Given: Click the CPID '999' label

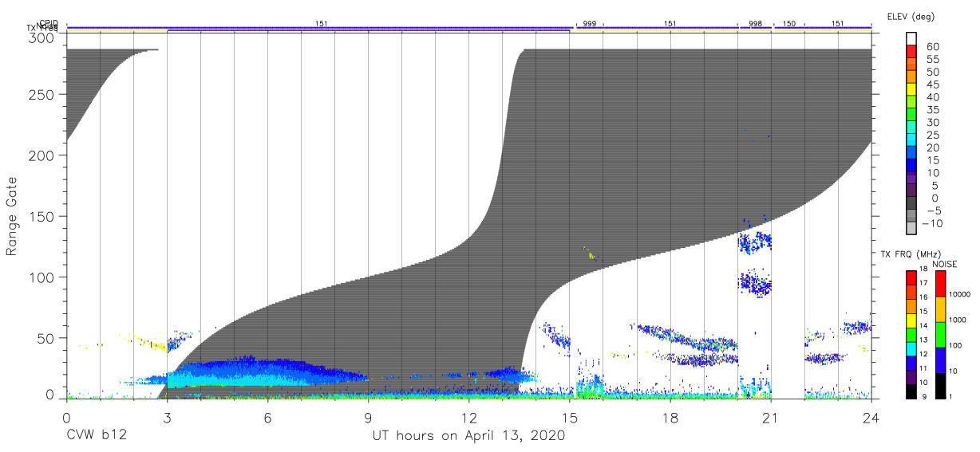Looking at the screenshot, I should click(589, 24).
